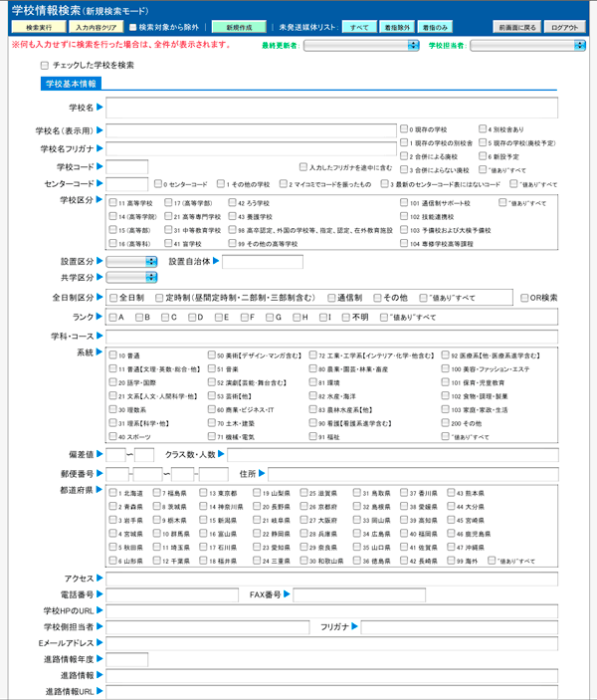Click the 学校HPのURL input field
Viewport: 597px width, 700px height.
(x=331, y=611)
